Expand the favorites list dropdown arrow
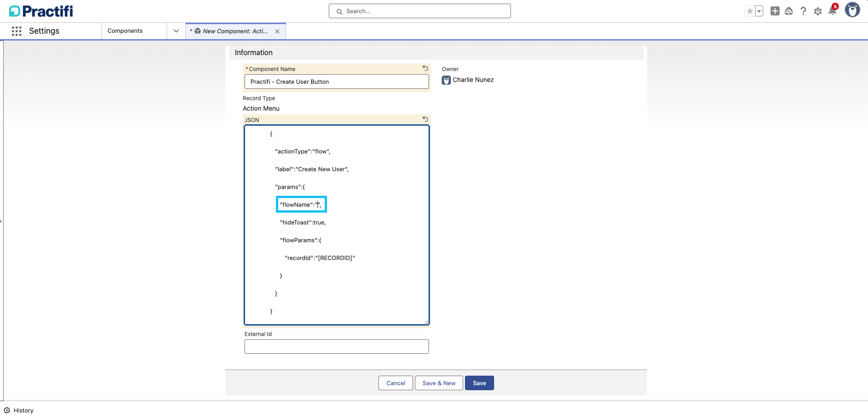 click(759, 11)
